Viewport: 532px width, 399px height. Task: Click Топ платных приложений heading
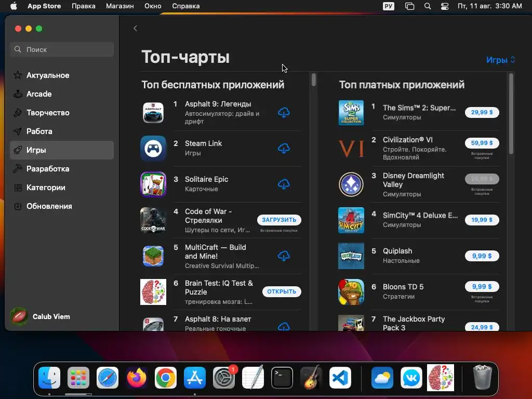(x=402, y=85)
